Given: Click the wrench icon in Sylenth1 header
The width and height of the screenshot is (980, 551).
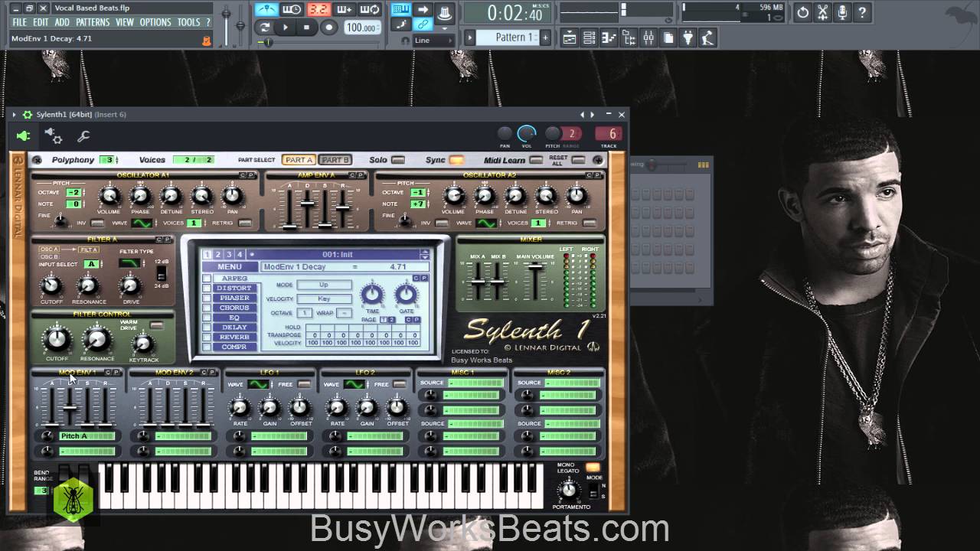Looking at the screenshot, I should pos(83,136).
